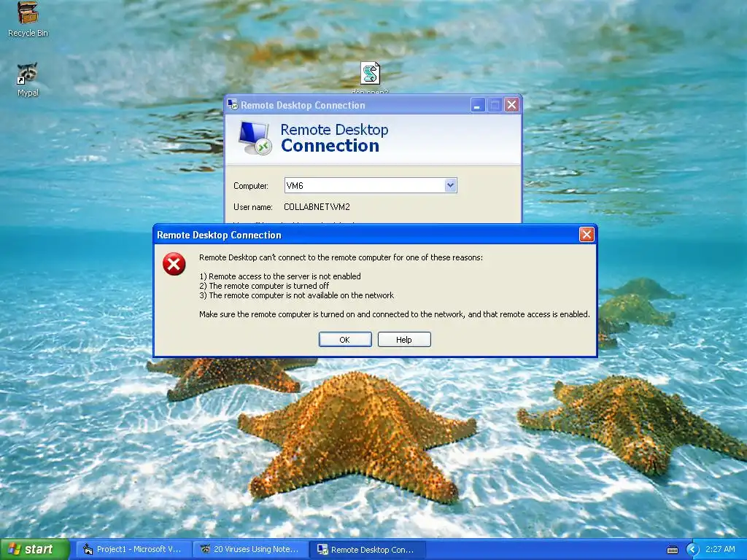Click the user name COLLABNET\VM2 text
Image resolution: width=747 pixels, height=560 pixels.
(x=317, y=206)
